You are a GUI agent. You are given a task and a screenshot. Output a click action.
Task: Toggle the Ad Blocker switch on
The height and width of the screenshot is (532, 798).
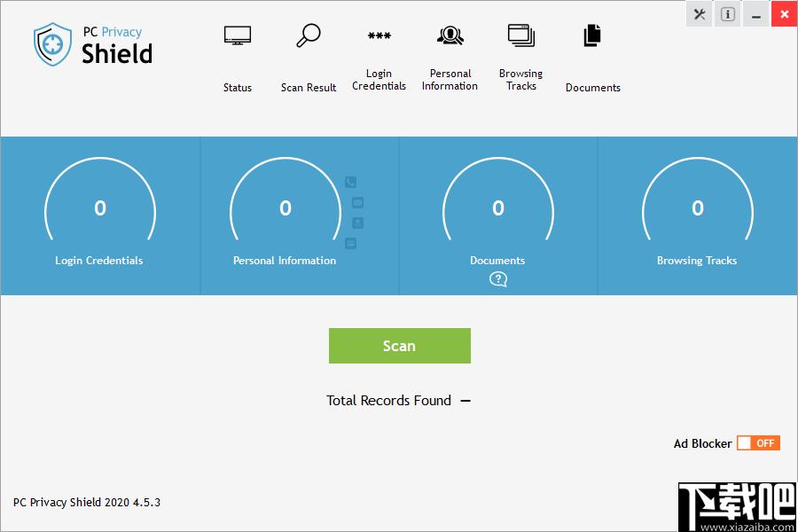click(758, 443)
